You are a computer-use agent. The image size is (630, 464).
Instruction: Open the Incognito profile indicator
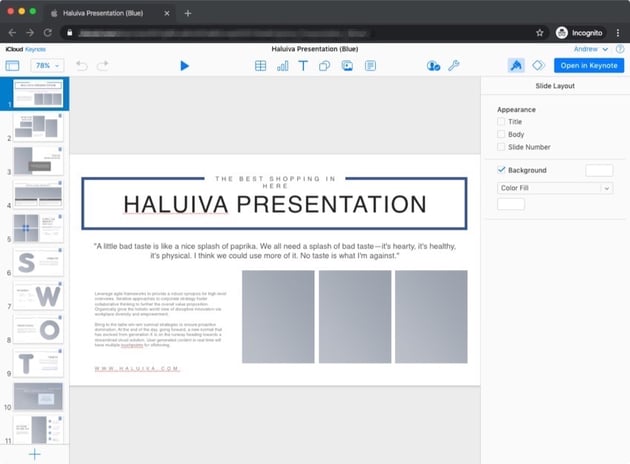coord(579,33)
